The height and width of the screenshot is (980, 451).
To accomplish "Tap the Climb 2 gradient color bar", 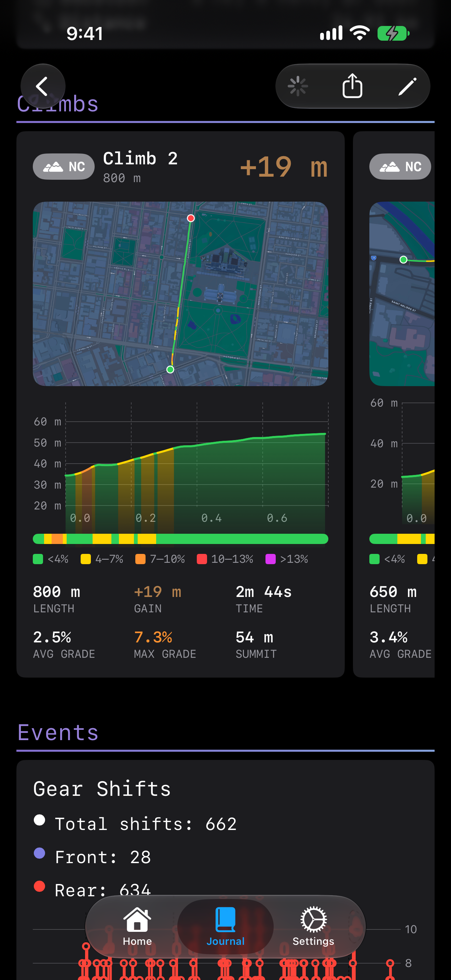I will [181, 539].
